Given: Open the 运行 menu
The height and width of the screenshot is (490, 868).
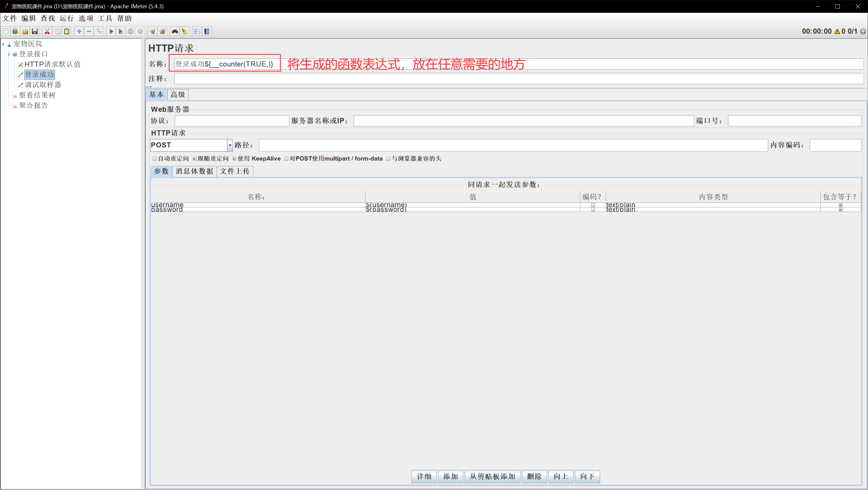Looking at the screenshot, I should (66, 18).
